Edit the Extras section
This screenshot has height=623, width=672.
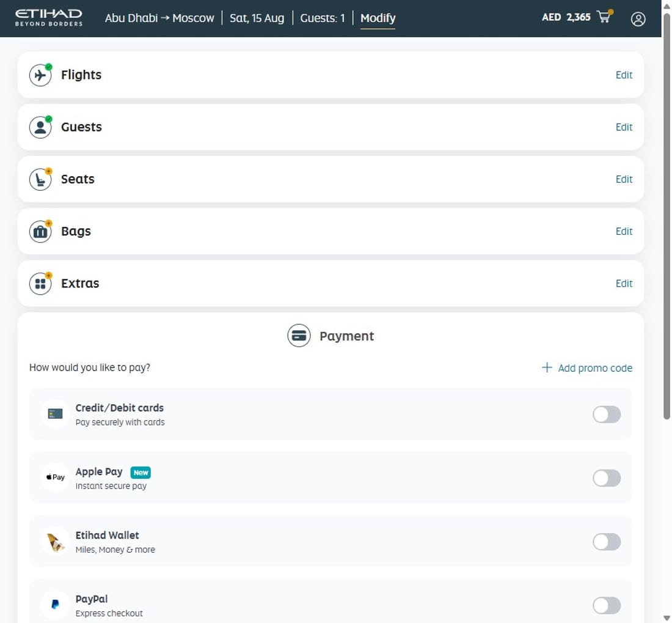[624, 284]
